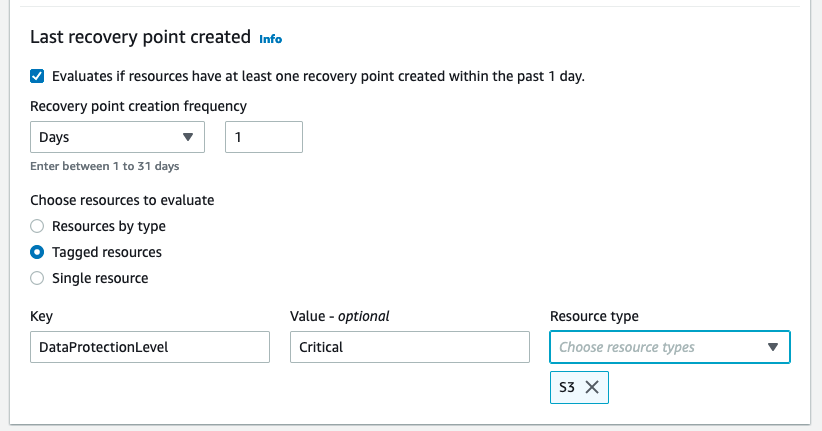Click the frequency number field showing 1
822x431 pixels.
click(264, 138)
